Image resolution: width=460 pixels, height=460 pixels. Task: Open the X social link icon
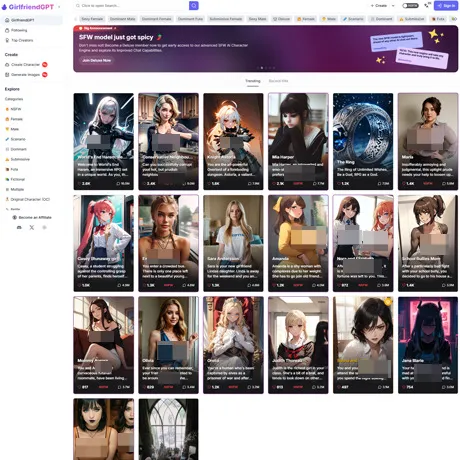tap(32, 227)
